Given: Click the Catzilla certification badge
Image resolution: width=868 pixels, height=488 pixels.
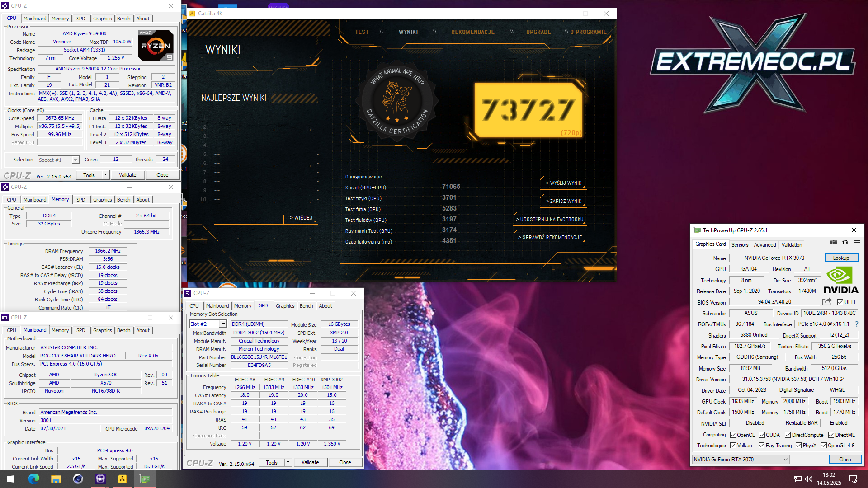Looking at the screenshot, I should pyautogui.click(x=397, y=102).
